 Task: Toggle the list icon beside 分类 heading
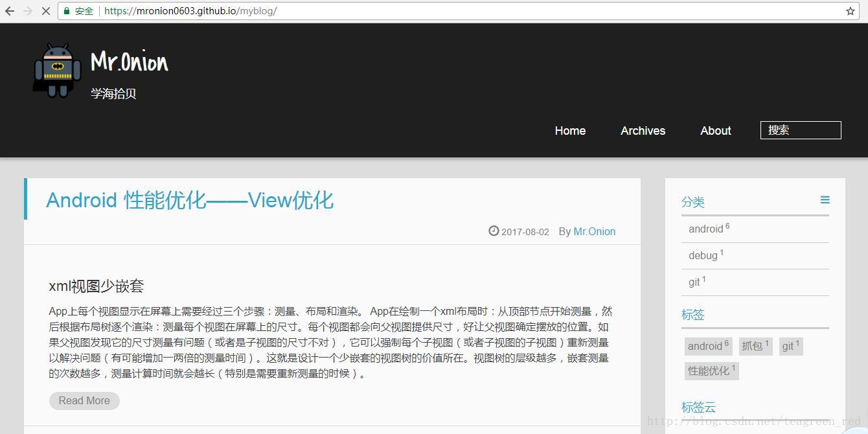click(x=825, y=200)
